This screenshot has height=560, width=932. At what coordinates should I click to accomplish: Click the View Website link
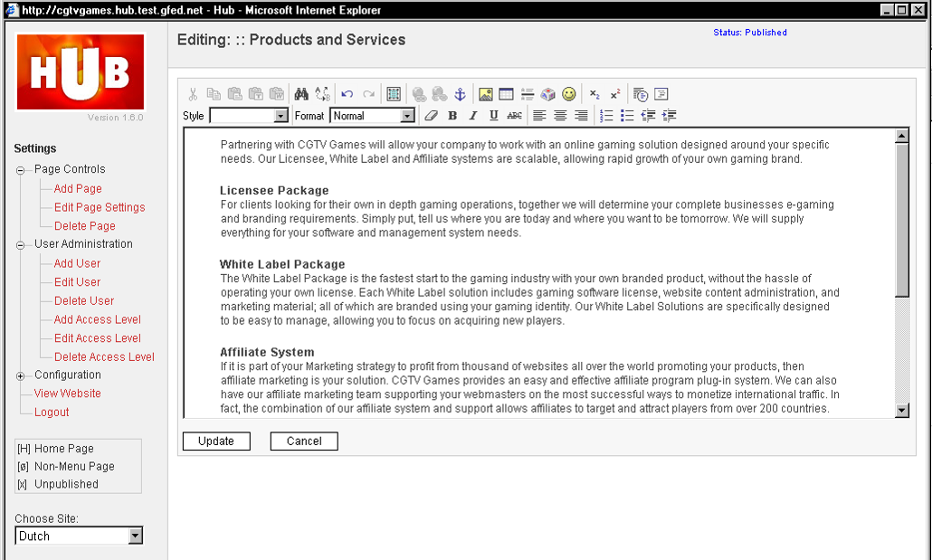pyautogui.click(x=67, y=394)
